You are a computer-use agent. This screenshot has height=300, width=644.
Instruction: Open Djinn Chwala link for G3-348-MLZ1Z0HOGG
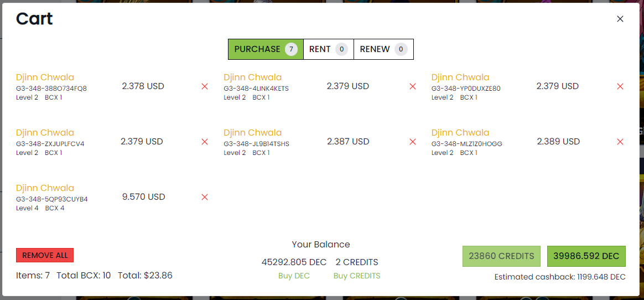coord(460,133)
